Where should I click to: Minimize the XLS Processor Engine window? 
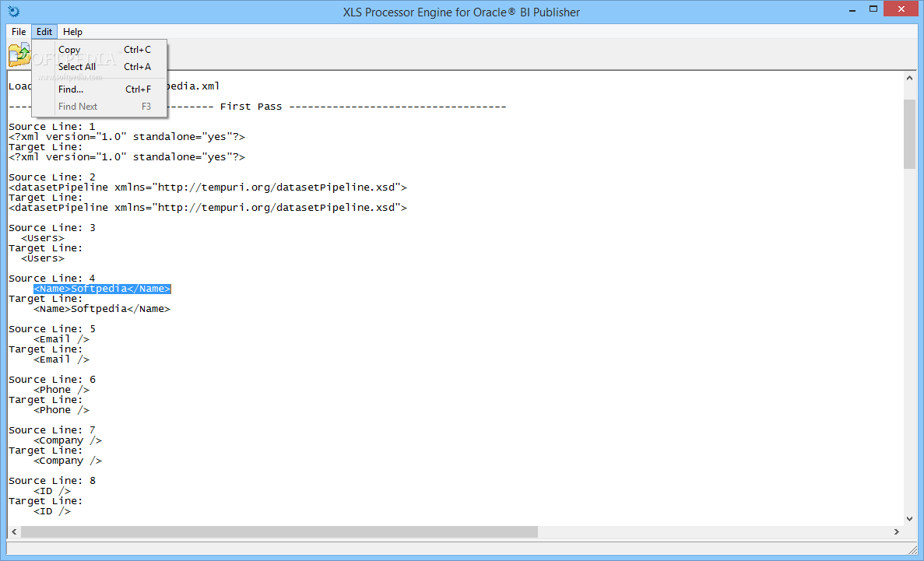point(852,9)
